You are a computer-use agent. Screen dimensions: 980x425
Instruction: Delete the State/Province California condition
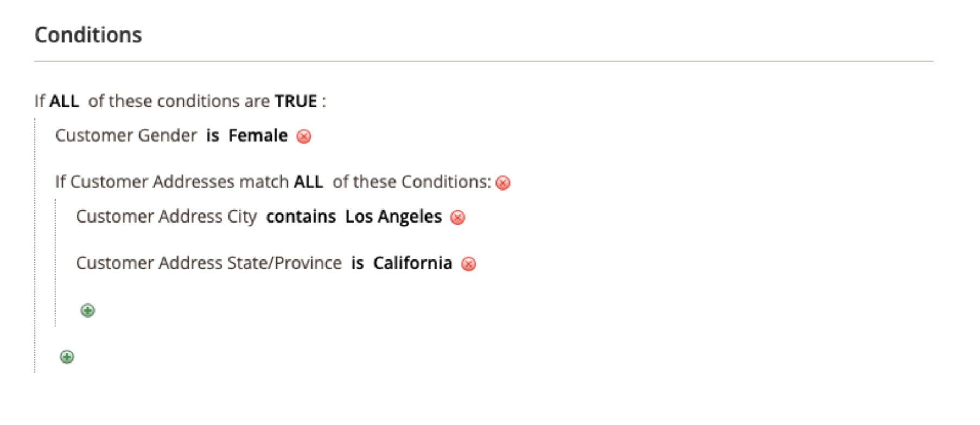pos(468,264)
